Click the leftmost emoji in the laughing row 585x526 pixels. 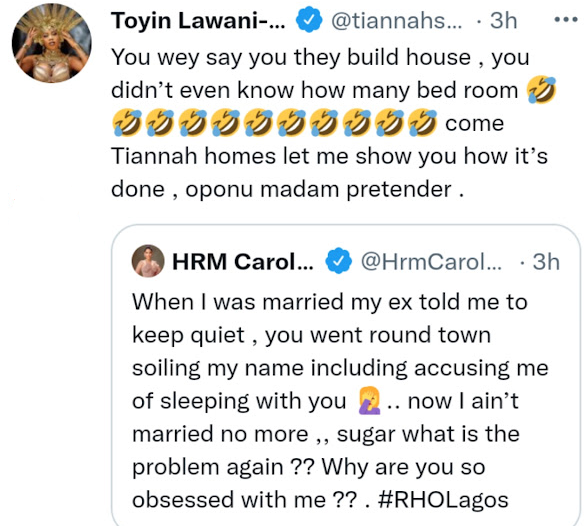tap(126, 122)
